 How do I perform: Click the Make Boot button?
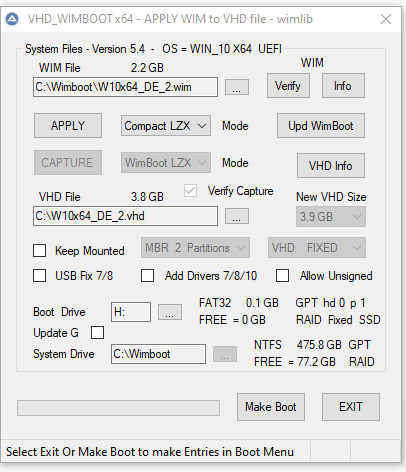point(271,407)
